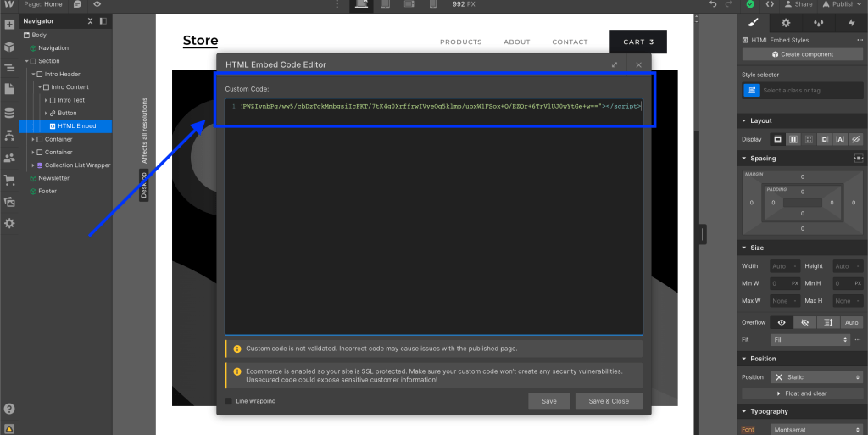The image size is (868, 435).
Task: Open the Logic flows panel icon
Action: [x=9, y=136]
